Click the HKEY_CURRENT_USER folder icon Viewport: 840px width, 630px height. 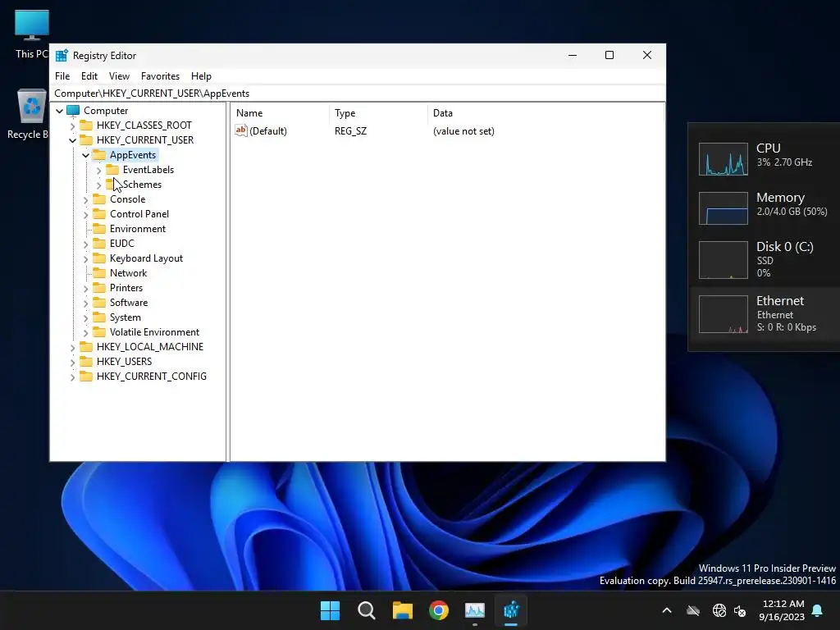(86, 139)
